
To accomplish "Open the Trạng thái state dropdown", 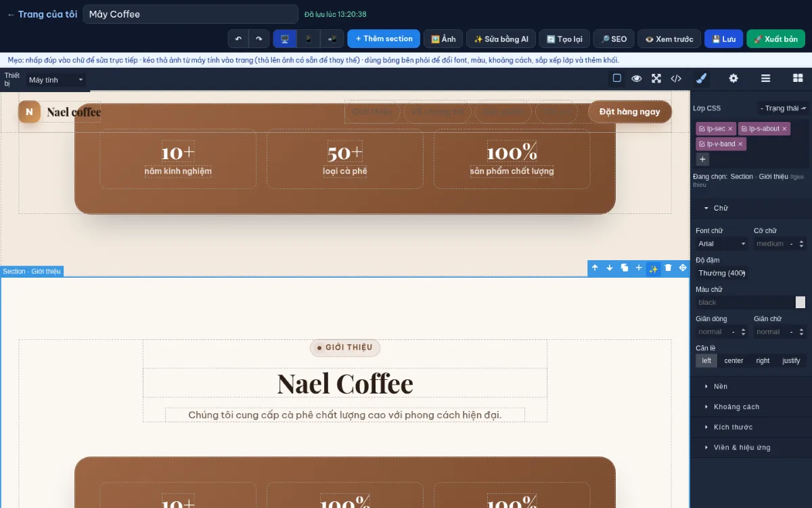I will (x=782, y=108).
